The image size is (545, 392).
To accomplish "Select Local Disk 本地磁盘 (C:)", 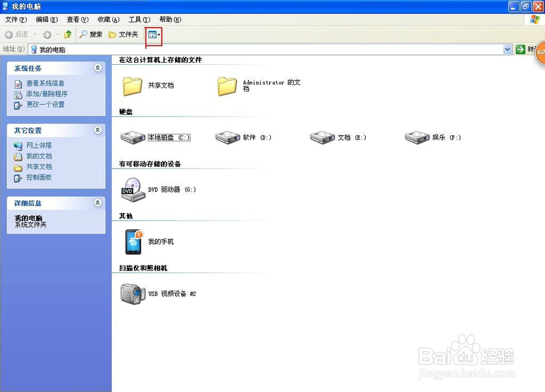I will tap(155, 138).
